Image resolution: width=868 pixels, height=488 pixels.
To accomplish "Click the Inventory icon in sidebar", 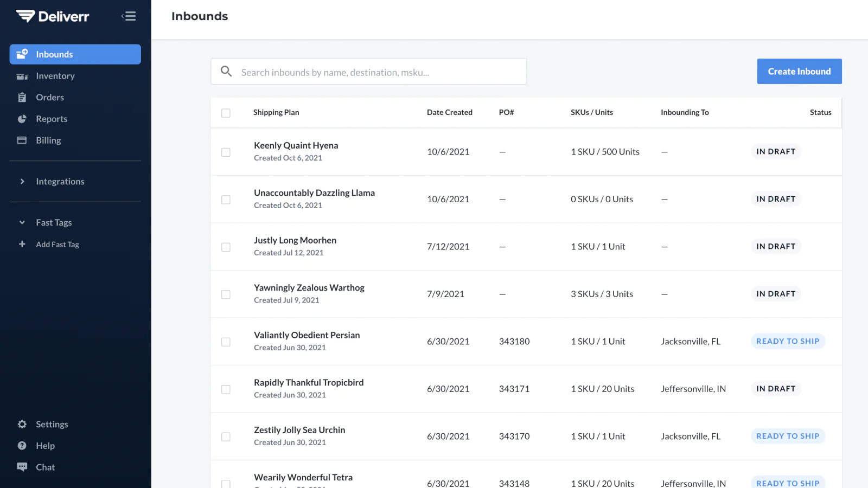I will tap(22, 76).
